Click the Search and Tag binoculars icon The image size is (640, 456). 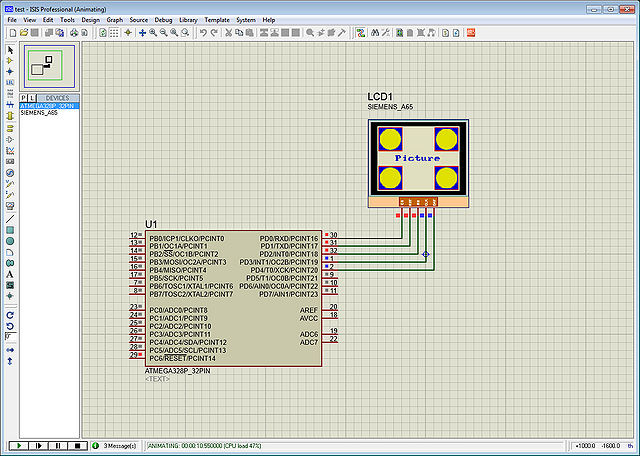coord(375,33)
